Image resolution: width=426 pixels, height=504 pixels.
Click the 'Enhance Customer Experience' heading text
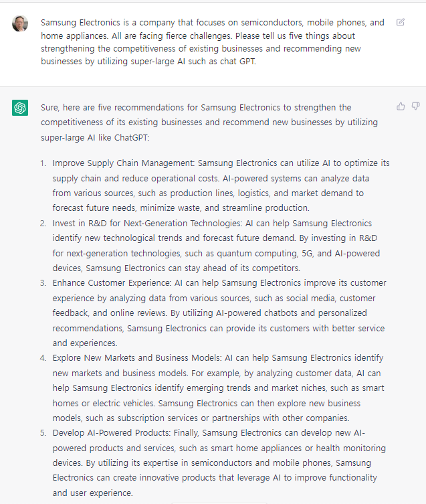pos(114,283)
